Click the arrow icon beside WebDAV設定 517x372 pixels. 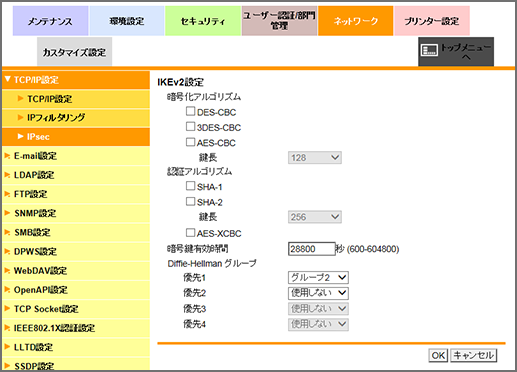click(x=7, y=271)
